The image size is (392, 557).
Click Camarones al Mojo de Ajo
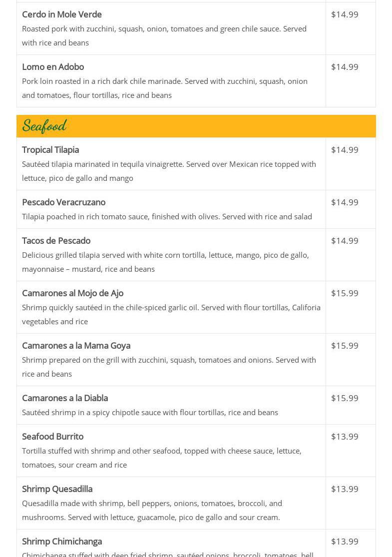coord(72,293)
